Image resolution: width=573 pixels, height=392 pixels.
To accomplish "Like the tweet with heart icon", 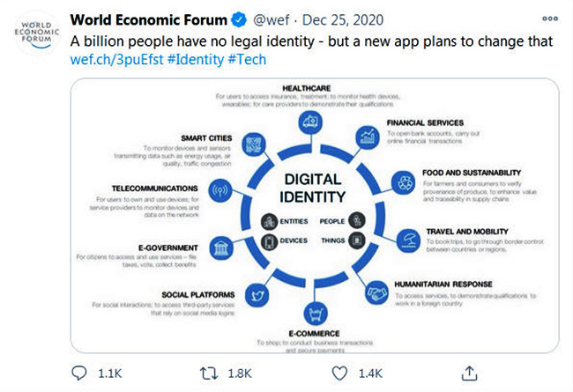I will tap(340, 371).
